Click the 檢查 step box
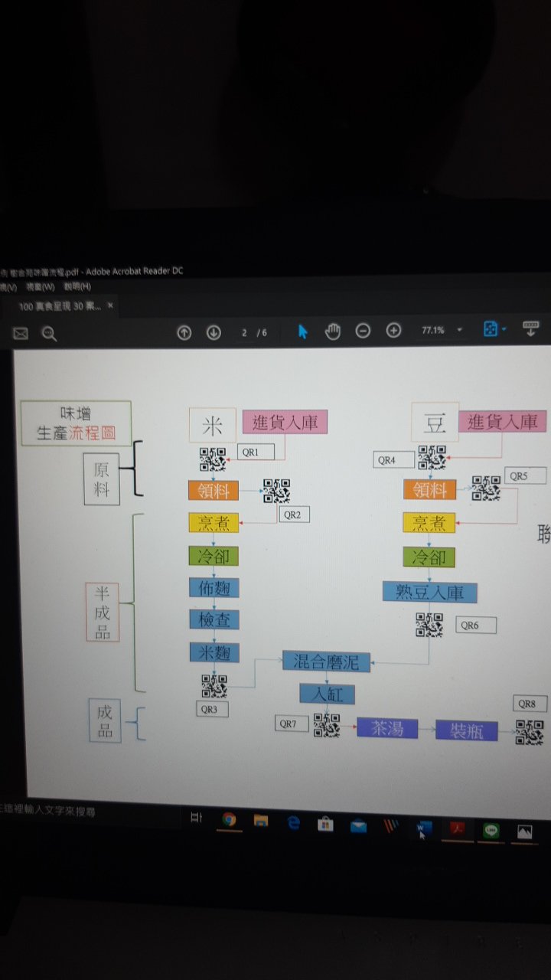Viewport: 551px width, 980px height. (x=214, y=620)
